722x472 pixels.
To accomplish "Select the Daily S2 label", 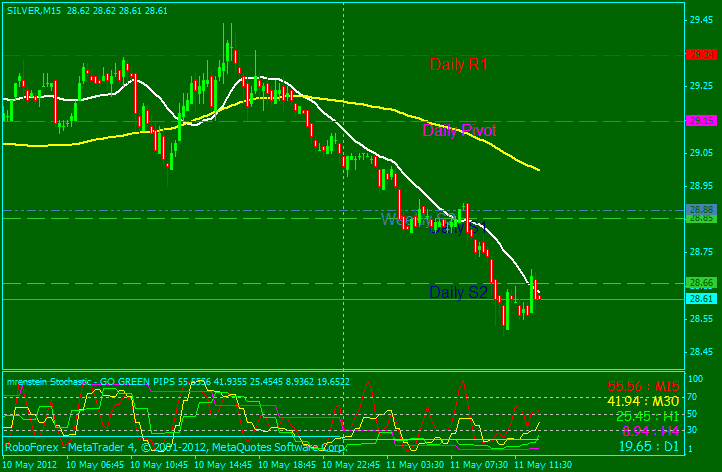I will pos(458,293).
